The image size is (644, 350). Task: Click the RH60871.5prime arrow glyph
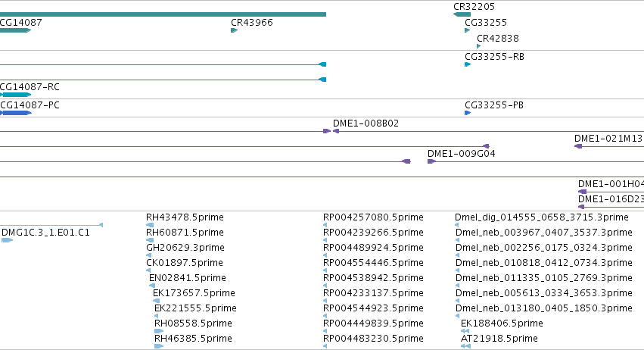[x=150, y=240]
